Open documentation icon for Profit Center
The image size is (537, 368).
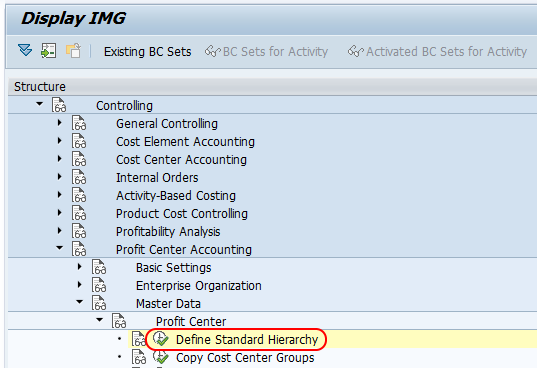click(x=119, y=321)
